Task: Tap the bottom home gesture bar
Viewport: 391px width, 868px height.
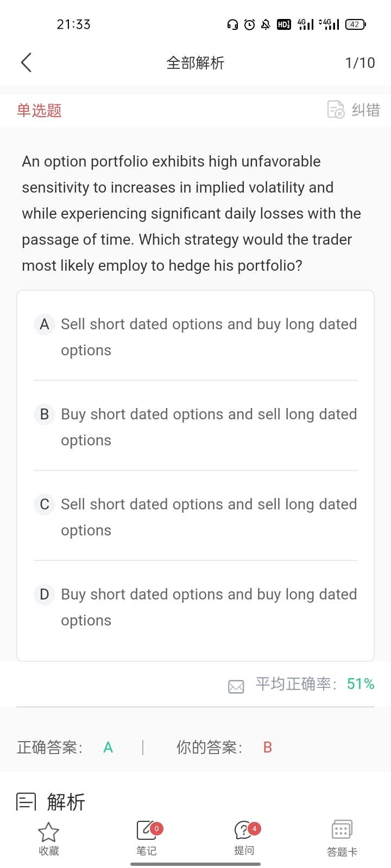Action: 195,864
